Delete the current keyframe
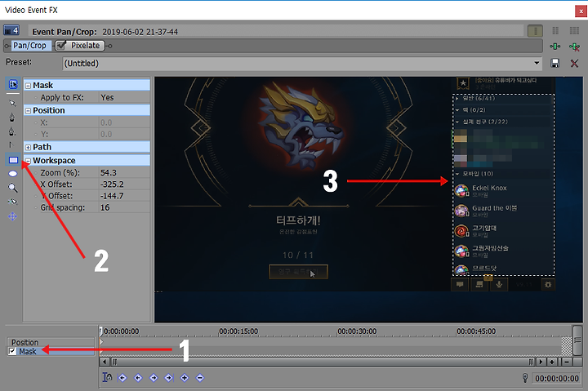This screenshot has height=391, width=588. (200, 378)
